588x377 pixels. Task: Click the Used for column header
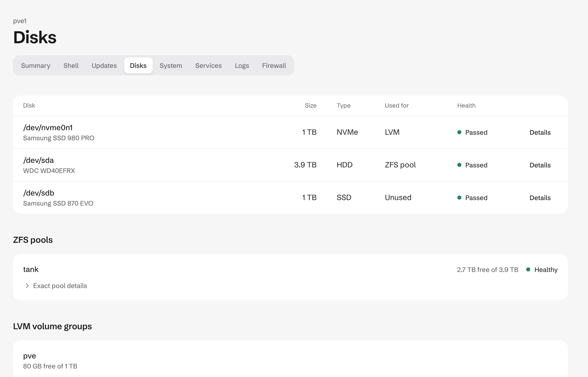[397, 106]
